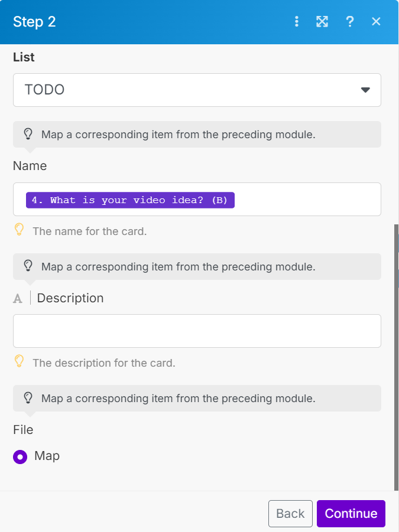The image size is (399, 532).
Task: Open the List dropdown arrow
Action: 365,90
